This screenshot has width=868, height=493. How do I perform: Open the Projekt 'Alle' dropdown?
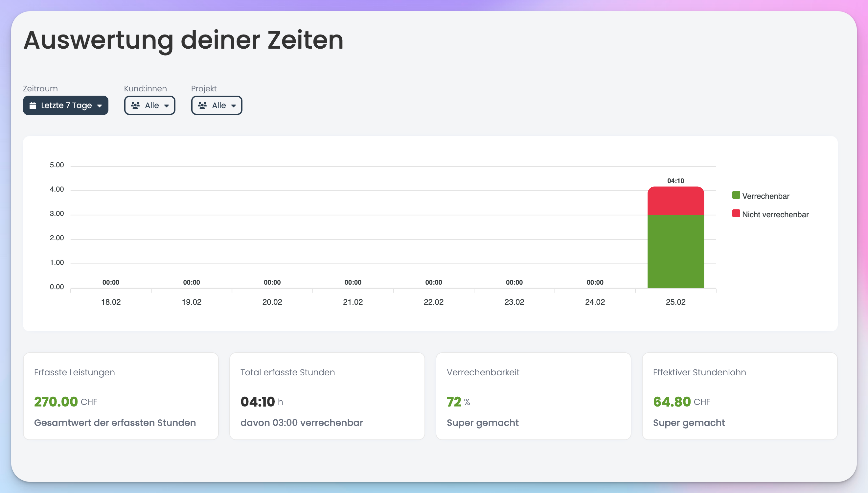click(217, 105)
